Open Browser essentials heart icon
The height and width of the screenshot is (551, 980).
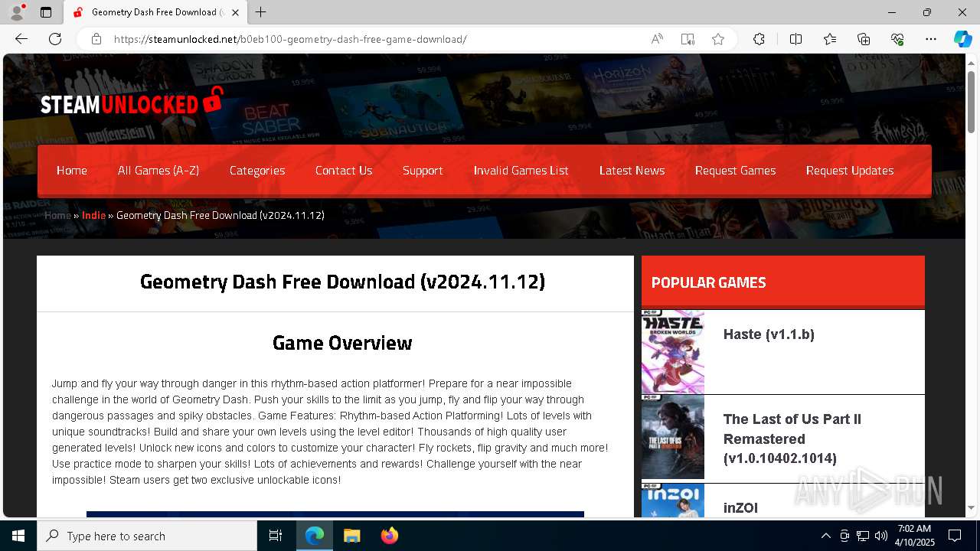(897, 39)
